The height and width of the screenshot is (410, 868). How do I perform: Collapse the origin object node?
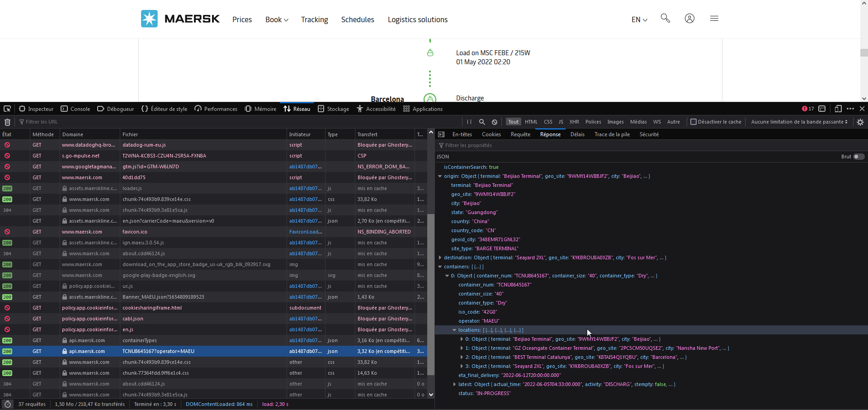(x=440, y=176)
